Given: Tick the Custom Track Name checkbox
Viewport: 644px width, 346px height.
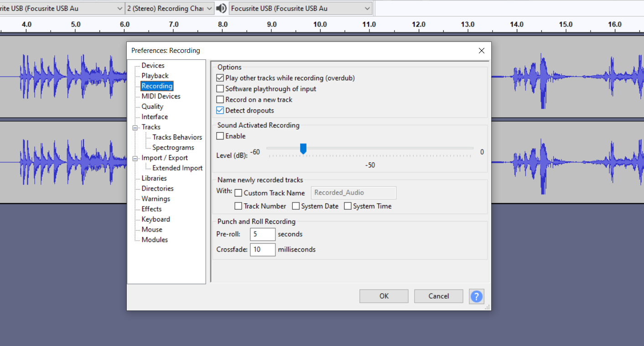Looking at the screenshot, I should [238, 193].
